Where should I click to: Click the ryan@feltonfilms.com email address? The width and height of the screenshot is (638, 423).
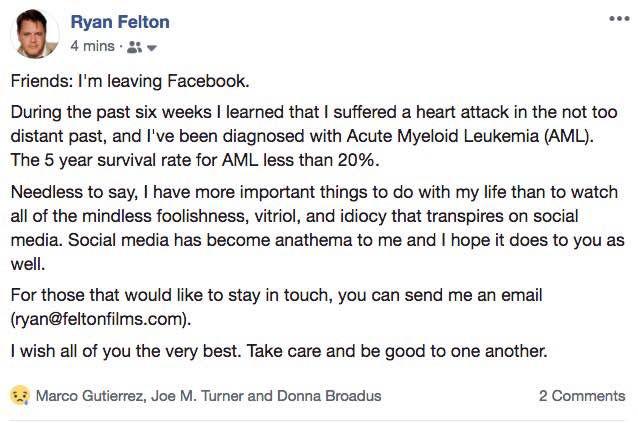tap(101, 319)
